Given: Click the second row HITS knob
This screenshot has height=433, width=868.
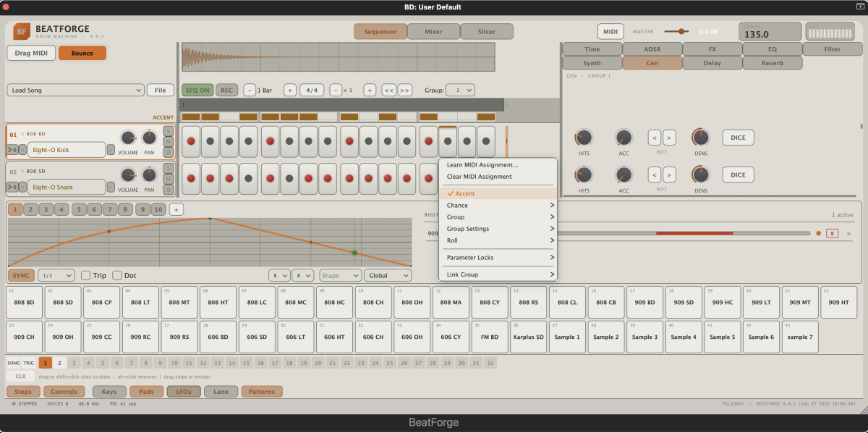Looking at the screenshot, I should 584,175.
